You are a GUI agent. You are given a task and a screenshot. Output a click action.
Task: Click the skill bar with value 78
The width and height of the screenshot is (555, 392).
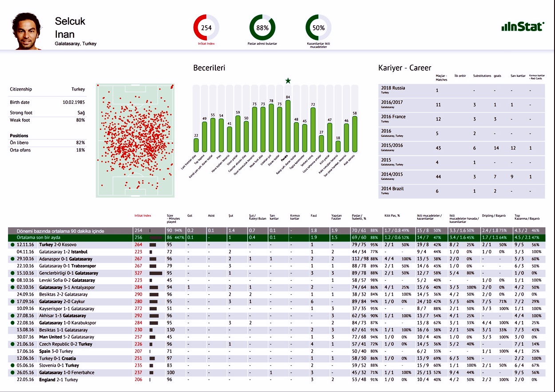[x=271, y=128]
